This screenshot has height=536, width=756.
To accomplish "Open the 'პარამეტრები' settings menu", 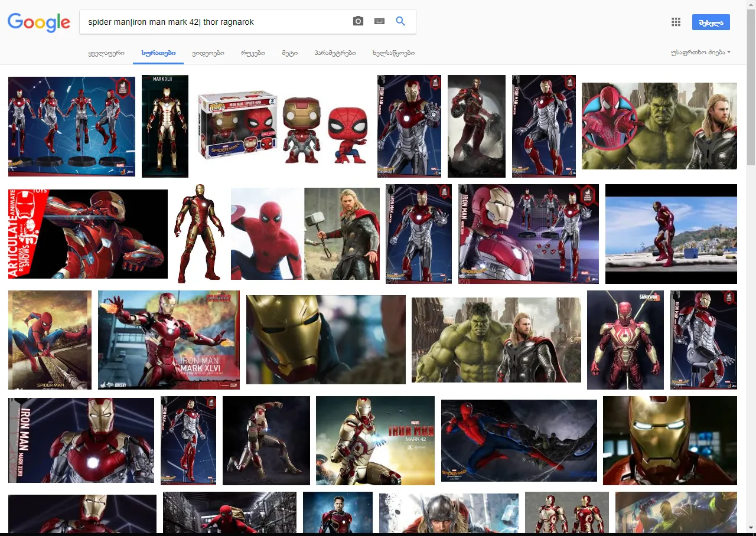I will [x=335, y=53].
